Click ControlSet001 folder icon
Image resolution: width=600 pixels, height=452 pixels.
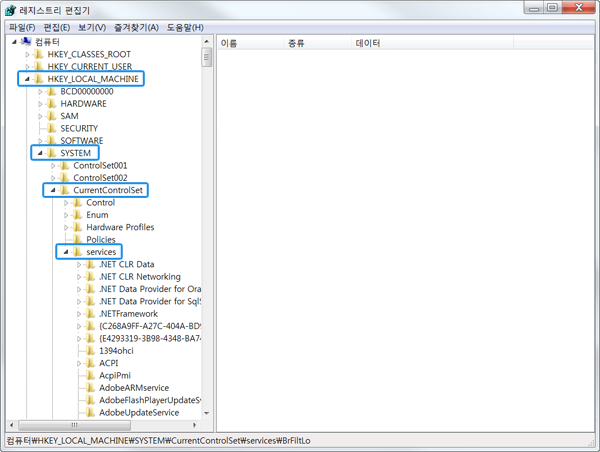pyautogui.click(x=64, y=165)
